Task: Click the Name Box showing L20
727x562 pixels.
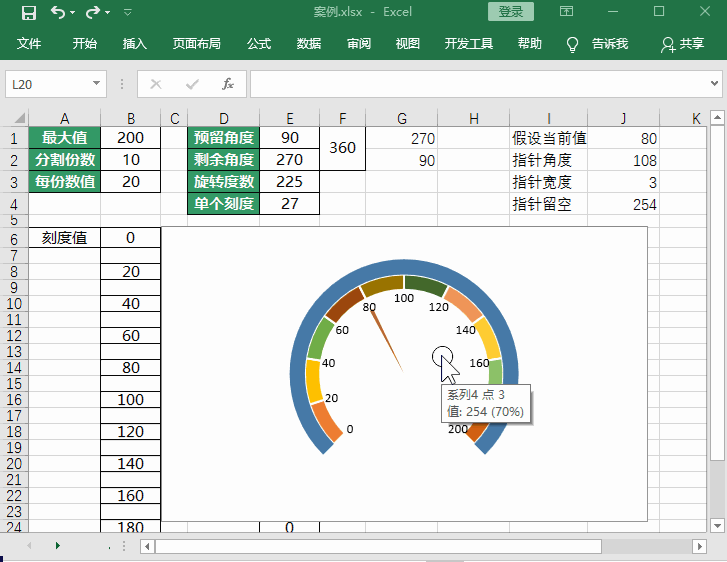Action: click(x=48, y=84)
